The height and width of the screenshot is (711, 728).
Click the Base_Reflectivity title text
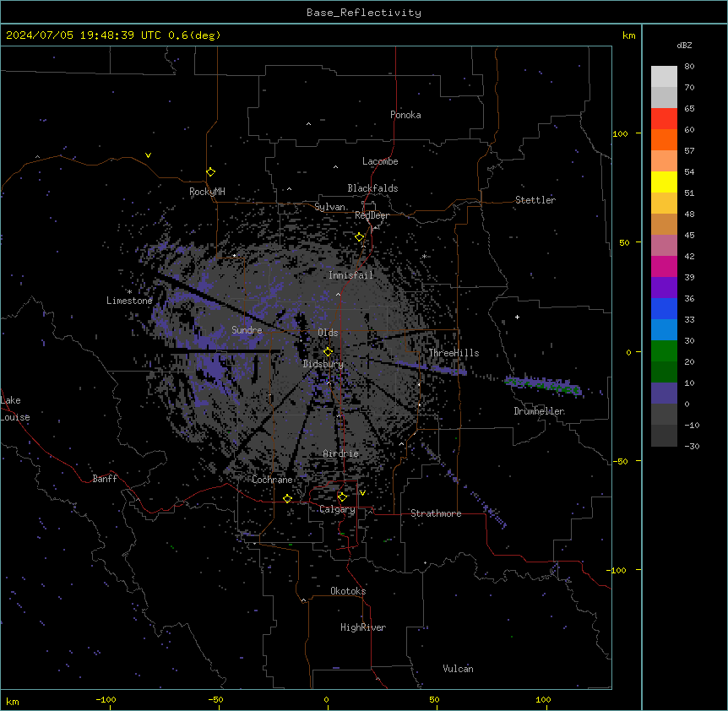pos(364,13)
